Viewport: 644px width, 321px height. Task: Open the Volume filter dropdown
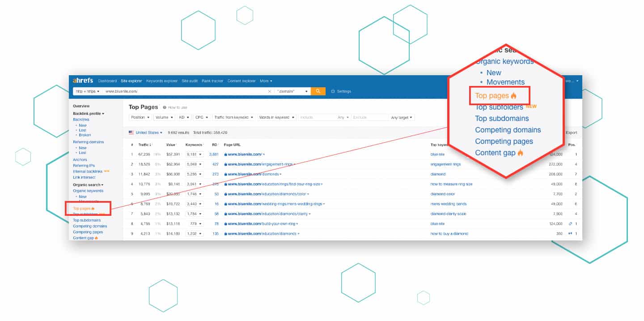[x=164, y=117]
